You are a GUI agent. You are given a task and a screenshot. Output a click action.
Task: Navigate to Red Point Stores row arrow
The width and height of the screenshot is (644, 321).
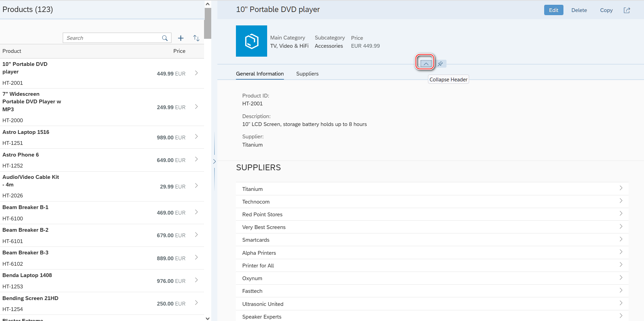click(x=621, y=214)
